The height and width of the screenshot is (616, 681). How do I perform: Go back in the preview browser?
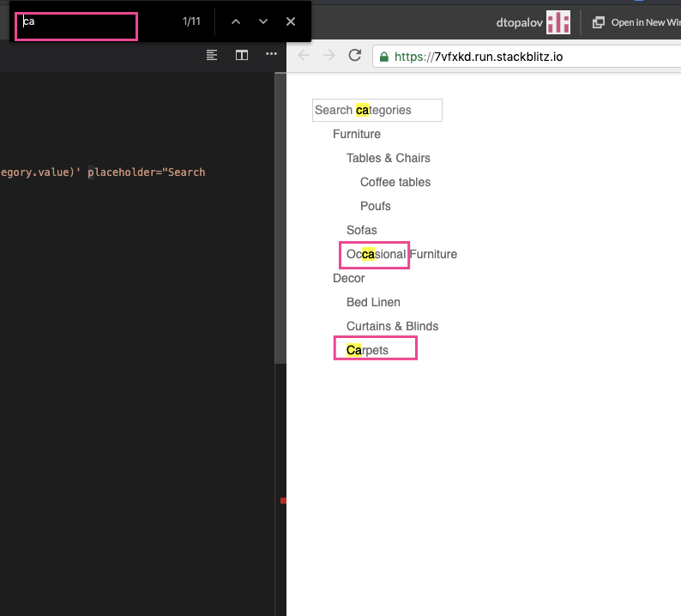304,56
